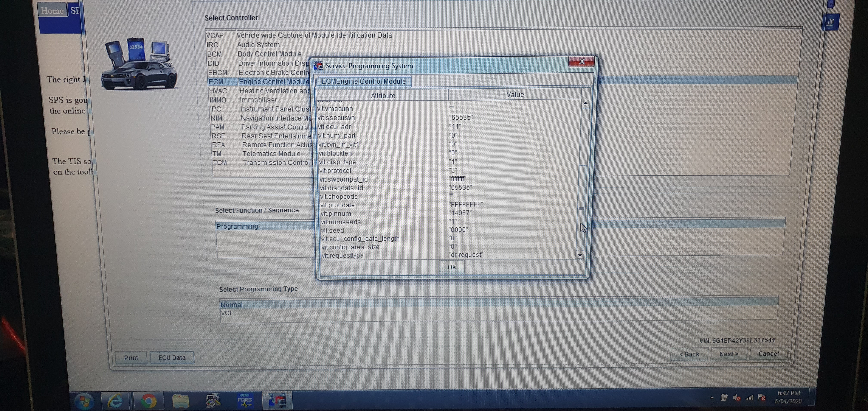Select RSE Rear Seat Entertainment controller

[262, 136]
